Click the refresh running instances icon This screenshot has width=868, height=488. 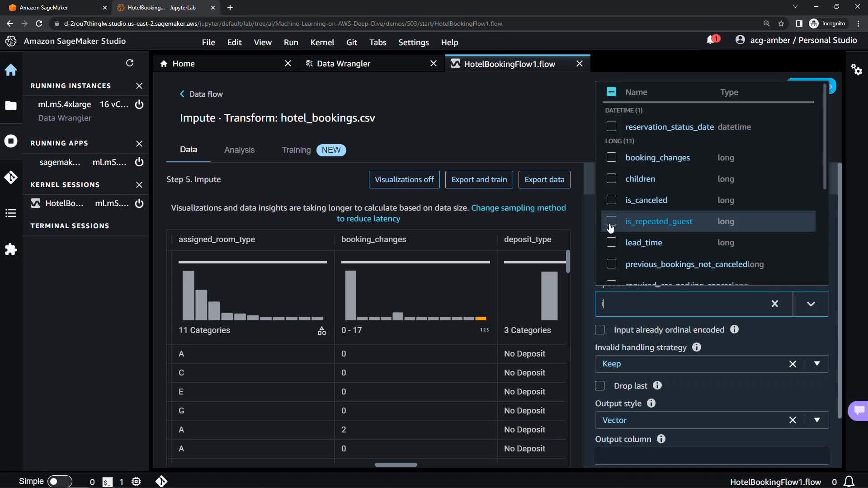click(x=130, y=63)
